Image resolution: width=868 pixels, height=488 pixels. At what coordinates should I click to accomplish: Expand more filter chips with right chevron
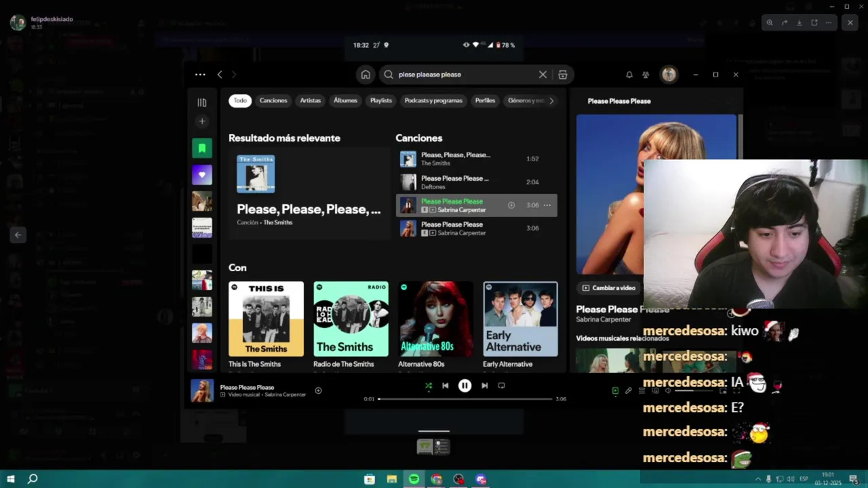pyautogui.click(x=551, y=100)
